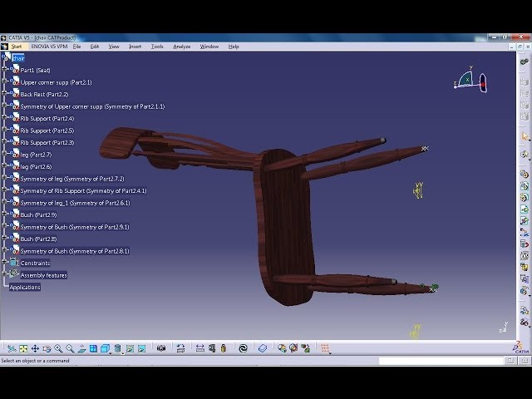Click the Measure Between icon
The height and width of the screenshot is (399, 532).
pos(199,348)
